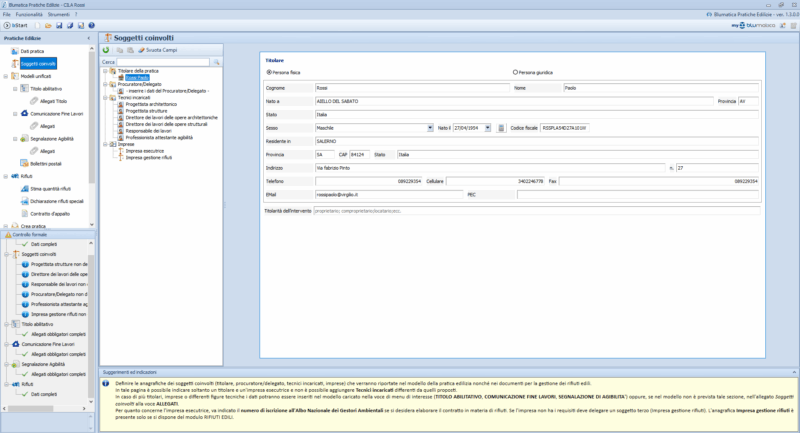
Task: Open the Strumenti menu
Action: pos(59,14)
